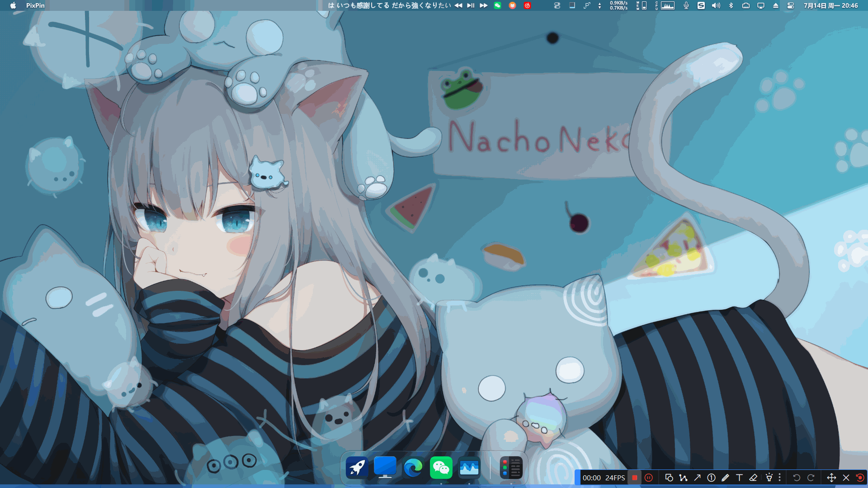Select the pencil drawing tool

pos(725,478)
